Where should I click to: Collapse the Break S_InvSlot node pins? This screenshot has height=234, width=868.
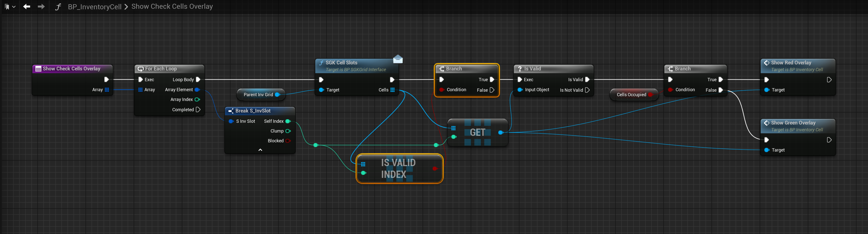point(260,150)
